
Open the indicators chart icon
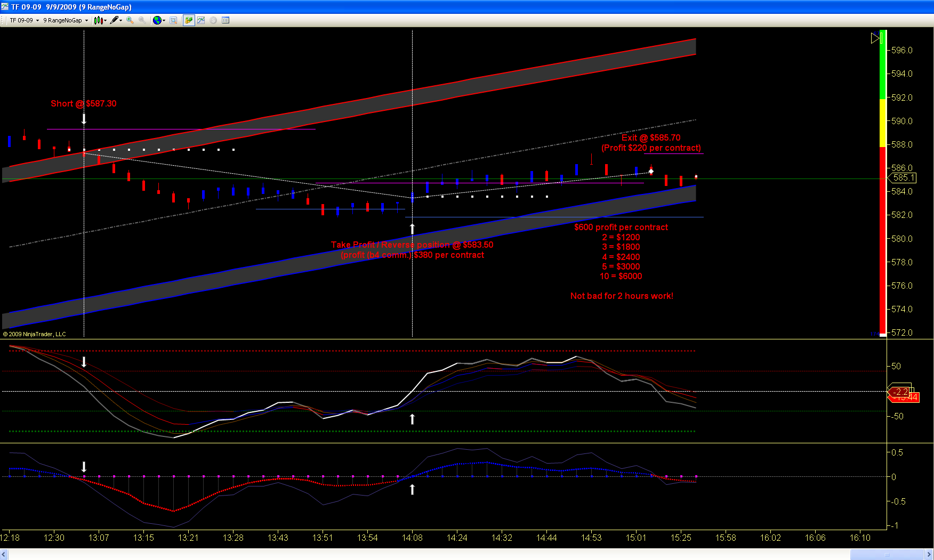[201, 20]
